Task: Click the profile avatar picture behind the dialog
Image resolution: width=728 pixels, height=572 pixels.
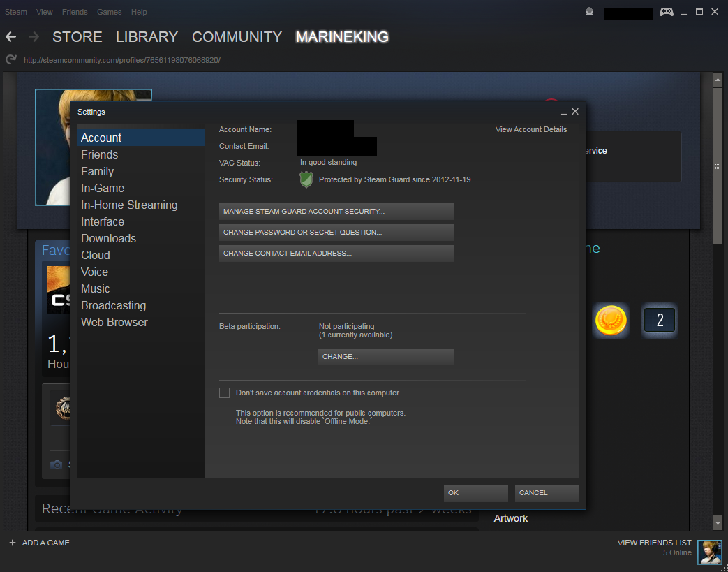Action: point(52,147)
